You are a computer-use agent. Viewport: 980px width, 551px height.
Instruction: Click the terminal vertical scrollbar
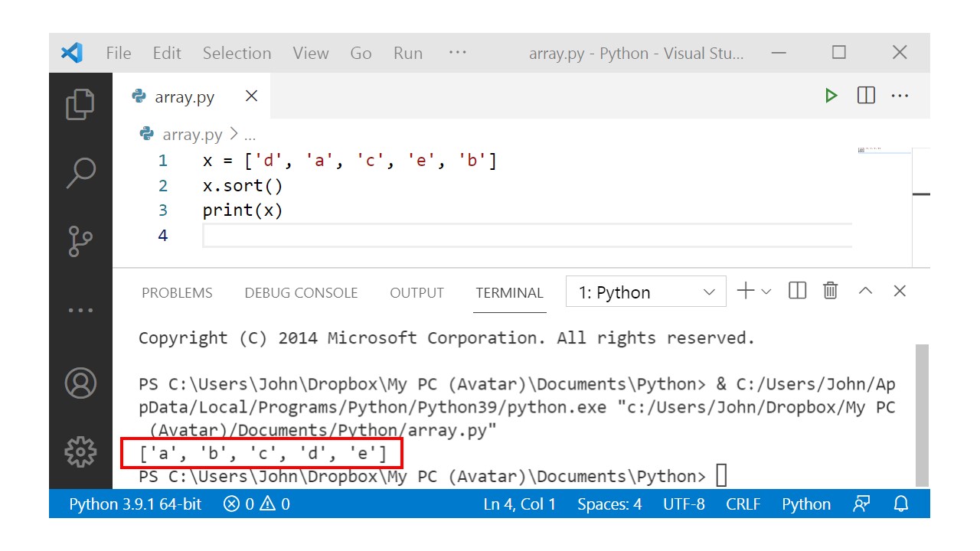click(922, 413)
